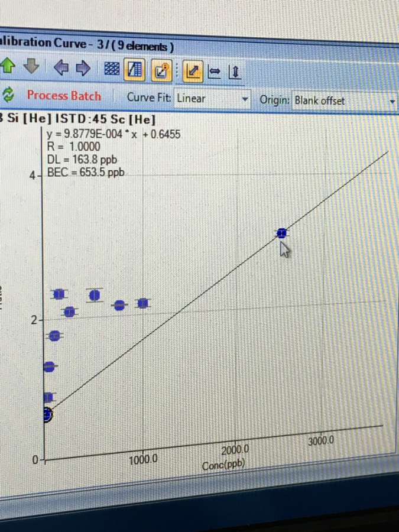This screenshot has height=532, width=399.
Task: Go to previous element with left arrow
Action: point(61,67)
